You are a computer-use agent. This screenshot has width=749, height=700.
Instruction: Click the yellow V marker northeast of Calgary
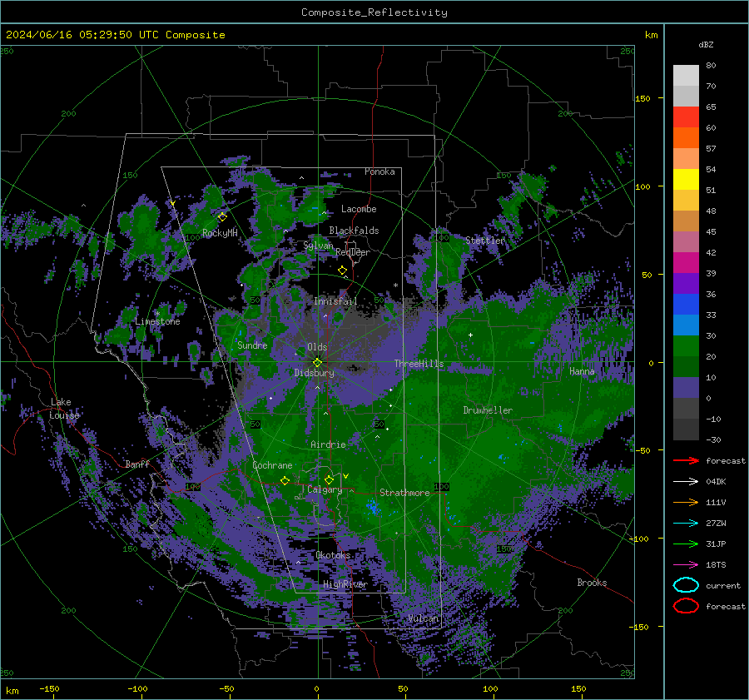point(346,476)
